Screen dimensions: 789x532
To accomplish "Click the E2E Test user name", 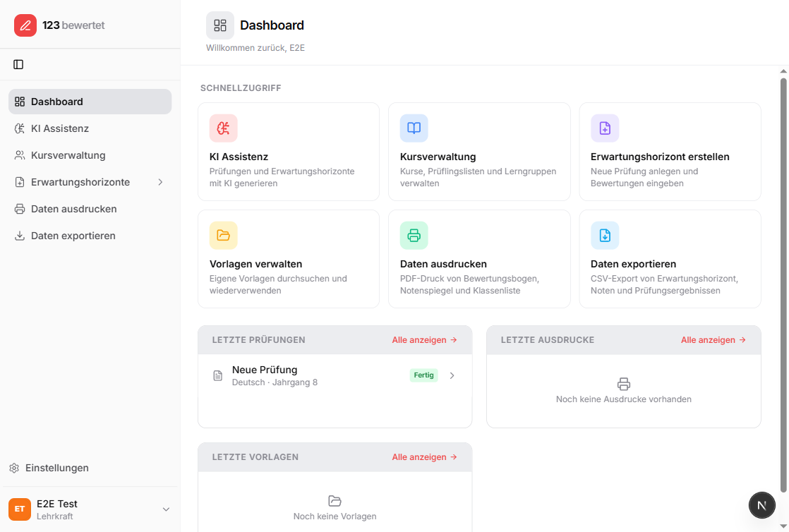I will pos(57,504).
